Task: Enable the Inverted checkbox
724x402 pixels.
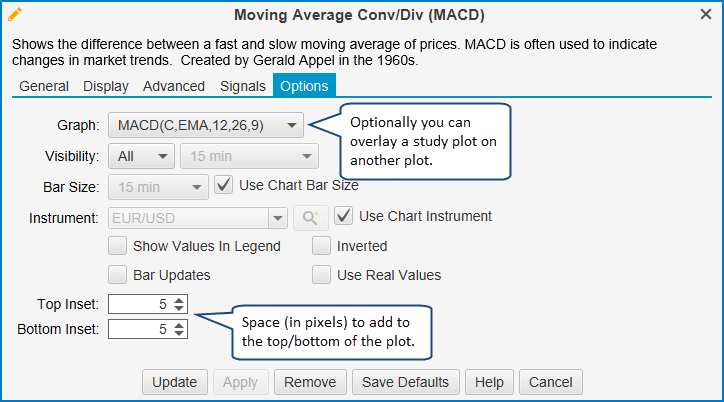Action: (321, 246)
